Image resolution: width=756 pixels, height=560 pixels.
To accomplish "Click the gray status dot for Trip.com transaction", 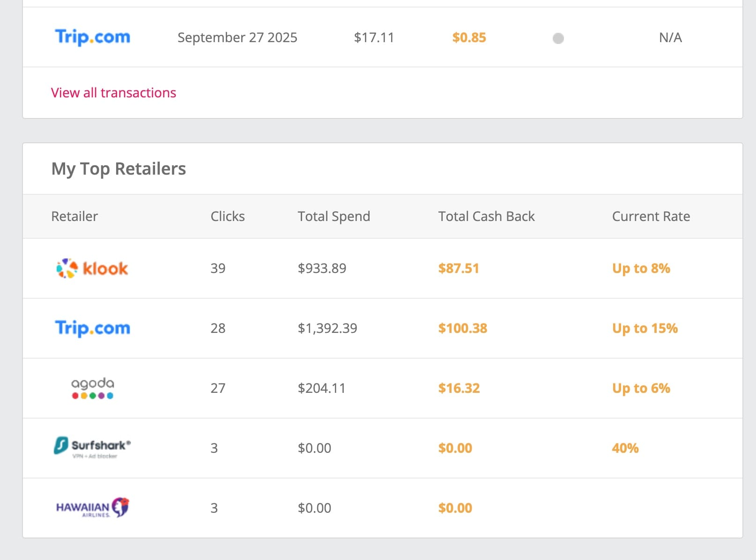I will 558,38.
